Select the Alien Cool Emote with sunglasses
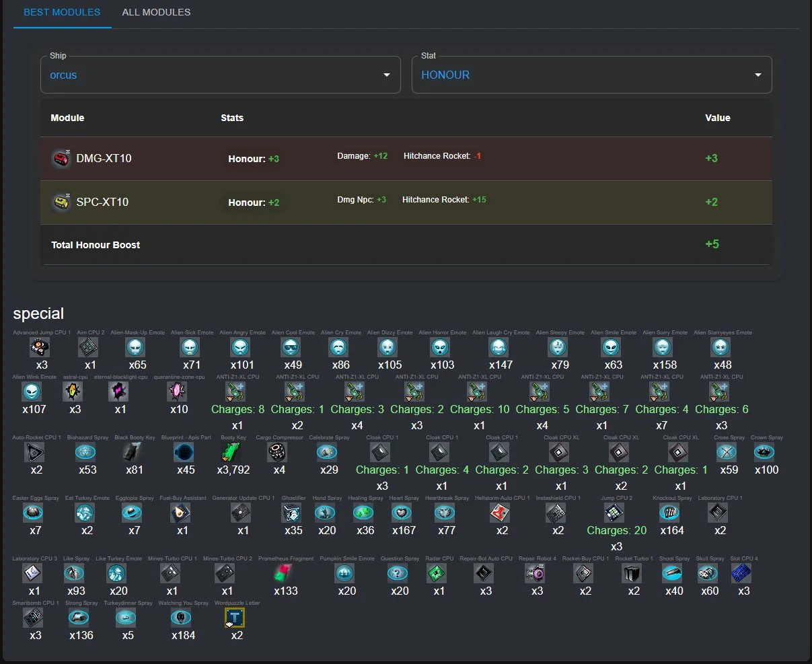Screen dimensions: 812x664 [x=291, y=347]
